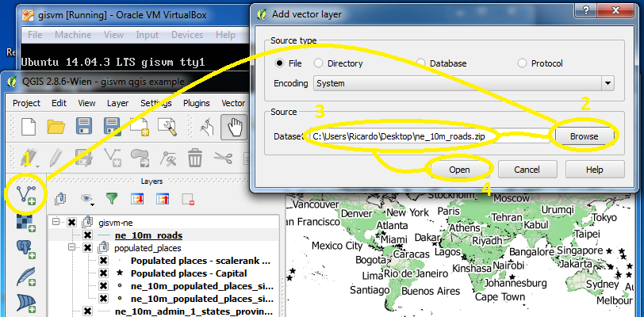Click the Add PostGIS Layer elephant icon

[x=25, y=250]
